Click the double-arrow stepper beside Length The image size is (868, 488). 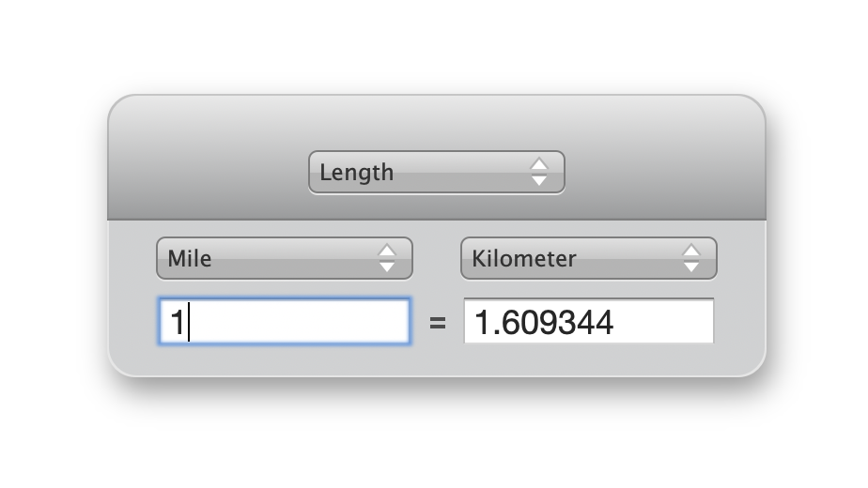pyautogui.click(x=538, y=173)
